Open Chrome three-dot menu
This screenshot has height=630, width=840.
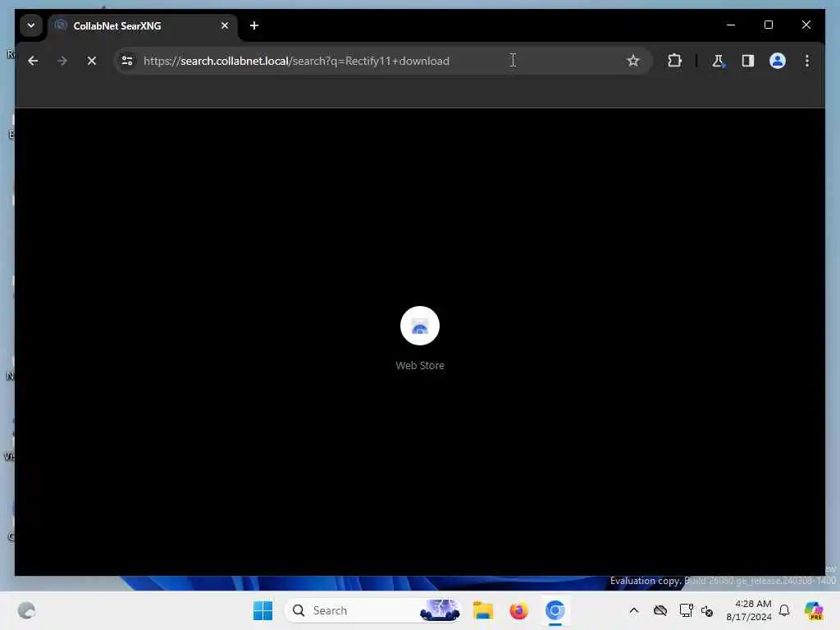[807, 61]
